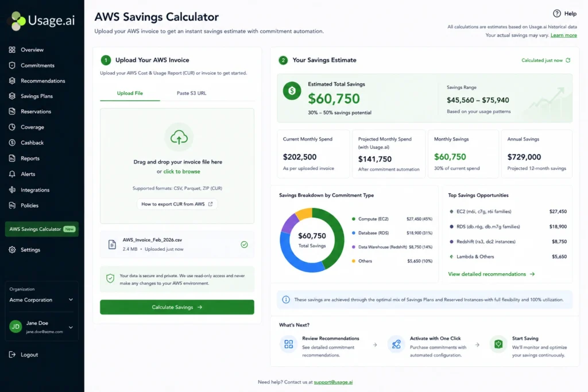Screen dimensions: 588x392
Task: Open the Learn more link
Action: coord(564,35)
